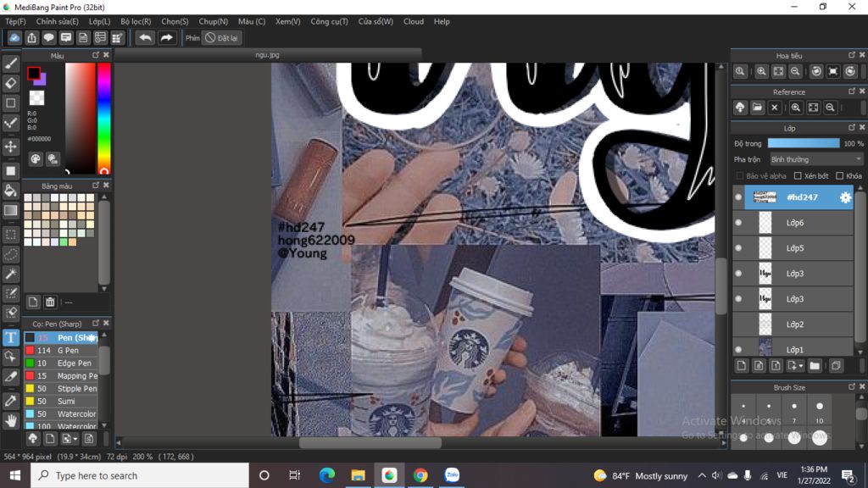
Task: Clear the Reference image with the X icon
Action: pos(775,108)
